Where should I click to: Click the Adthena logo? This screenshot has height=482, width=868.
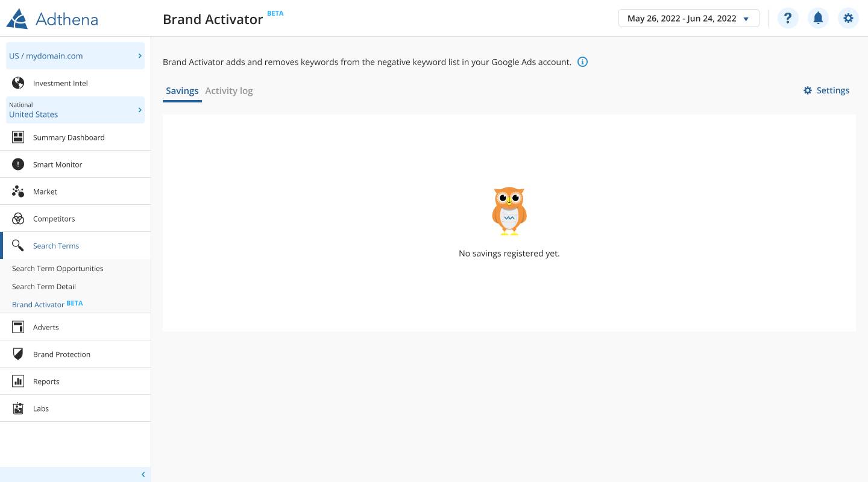52,19
